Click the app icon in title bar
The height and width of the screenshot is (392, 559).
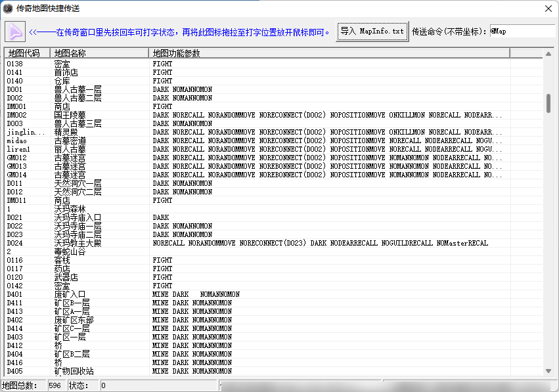click(x=8, y=8)
